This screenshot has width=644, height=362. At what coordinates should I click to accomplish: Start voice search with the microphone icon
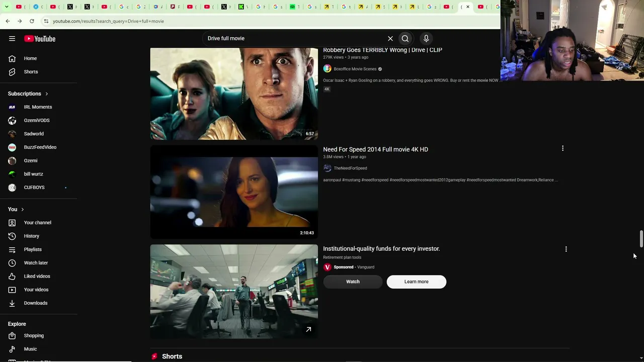[x=426, y=38]
